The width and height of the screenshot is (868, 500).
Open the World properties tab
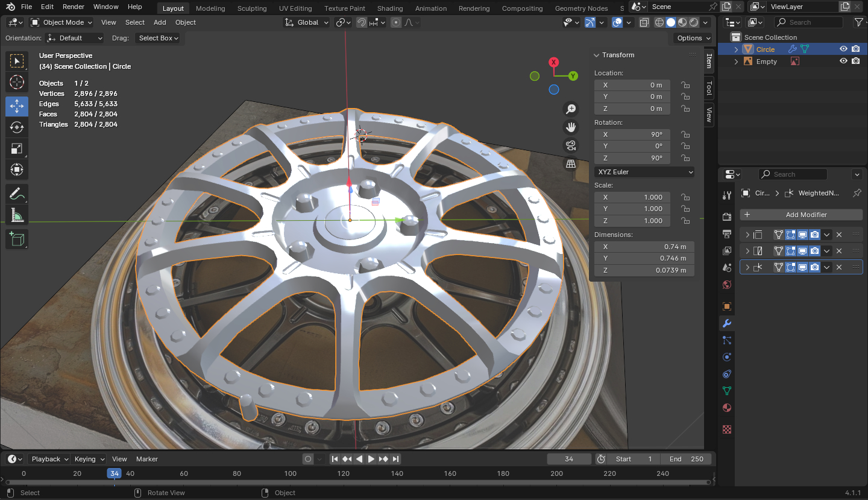tap(727, 285)
